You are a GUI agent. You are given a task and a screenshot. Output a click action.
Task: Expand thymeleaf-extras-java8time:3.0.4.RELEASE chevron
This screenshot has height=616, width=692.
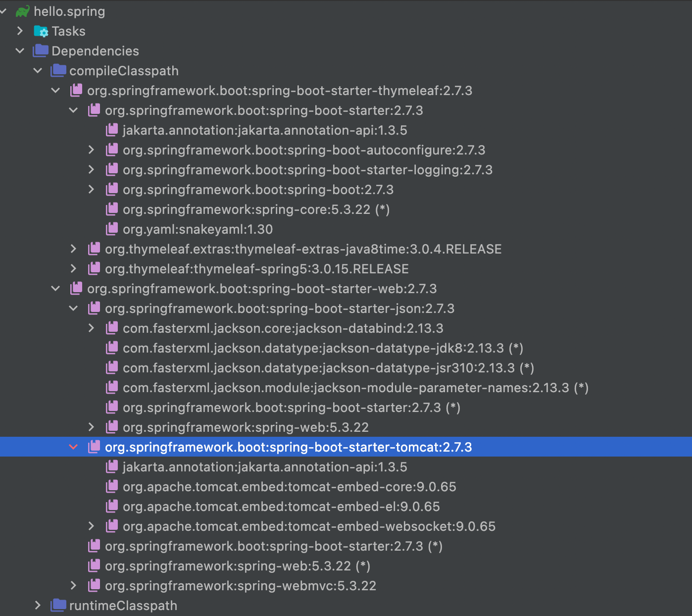(73, 249)
